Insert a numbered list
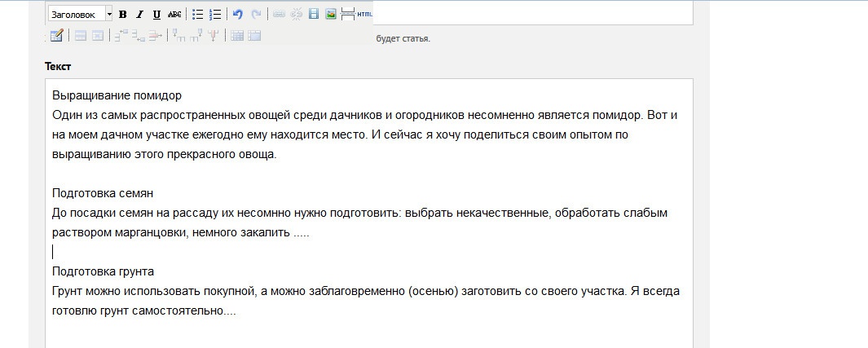Image resolution: width=868 pixels, height=348 pixels. [215, 15]
